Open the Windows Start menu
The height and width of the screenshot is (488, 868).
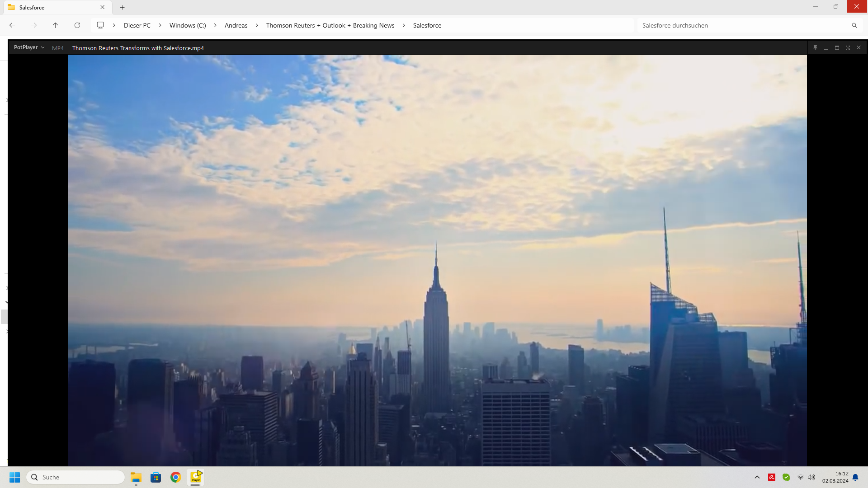(14, 477)
